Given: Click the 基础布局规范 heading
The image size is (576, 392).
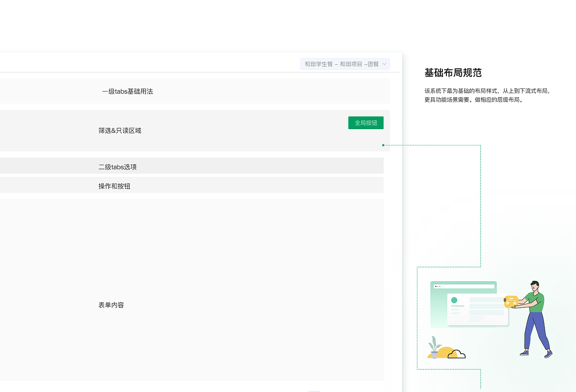Looking at the screenshot, I should (452, 73).
